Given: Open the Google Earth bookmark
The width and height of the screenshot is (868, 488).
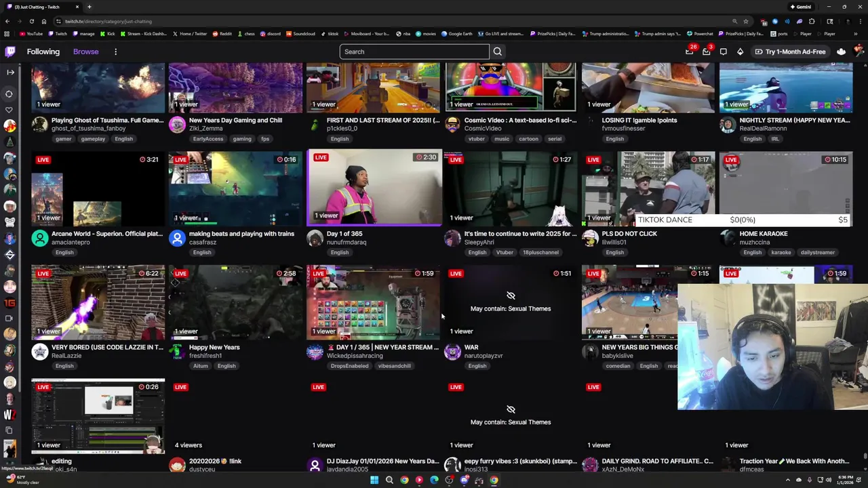Looking at the screenshot, I should [458, 33].
